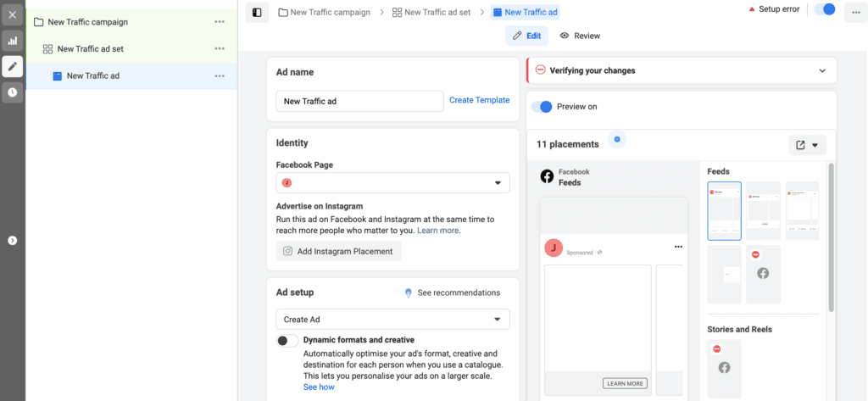This screenshot has width=868, height=401.
Task: Click the Ad name text field
Action: coord(359,101)
